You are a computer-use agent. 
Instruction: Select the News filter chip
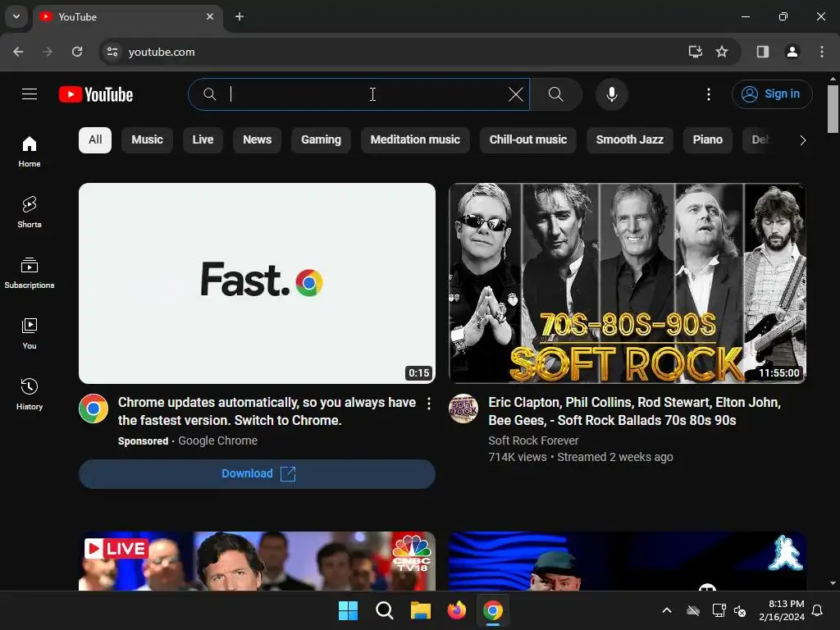(x=257, y=139)
